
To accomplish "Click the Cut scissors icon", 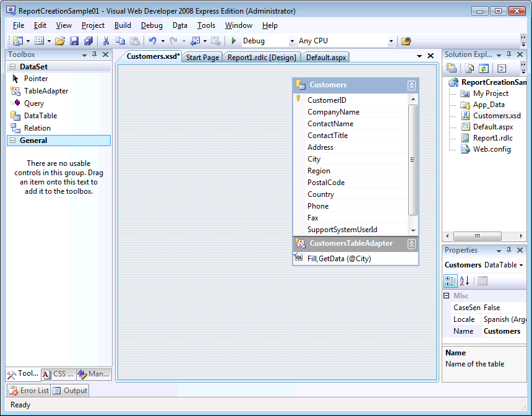I will tap(106, 41).
